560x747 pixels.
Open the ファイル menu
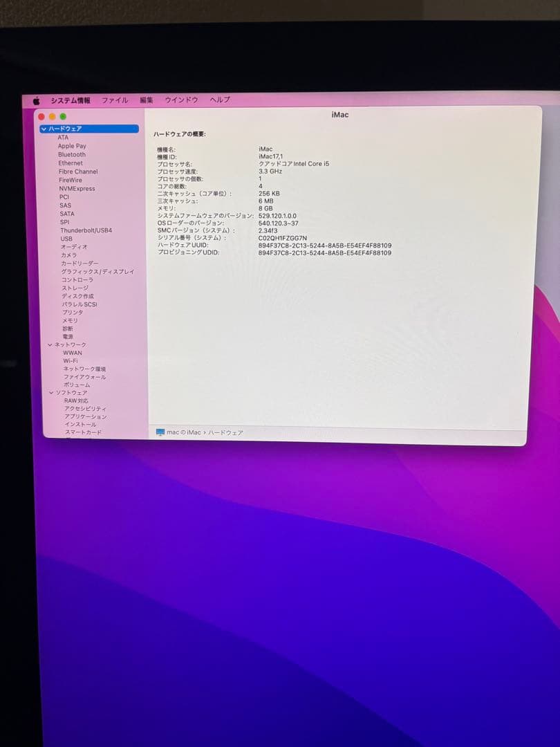[113, 100]
